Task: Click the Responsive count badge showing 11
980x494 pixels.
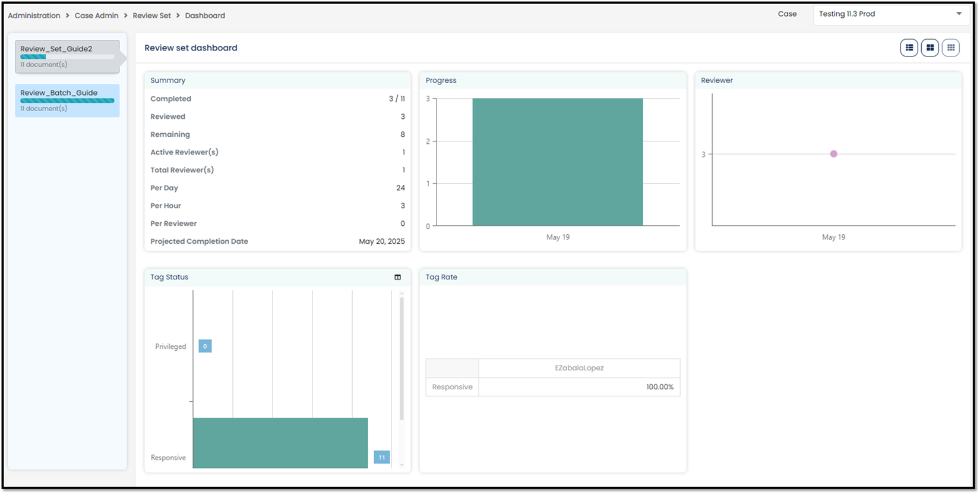Action: (x=381, y=457)
